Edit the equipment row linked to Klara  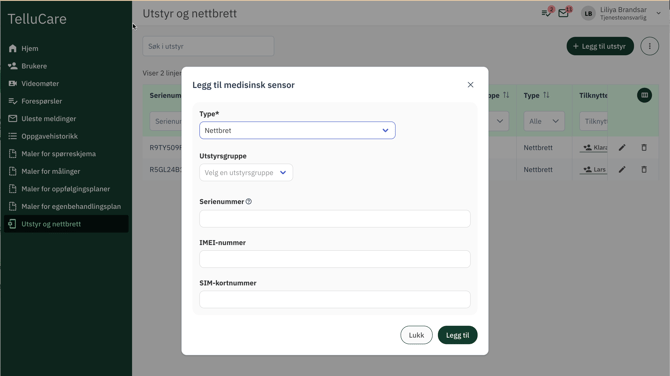(622, 147)
